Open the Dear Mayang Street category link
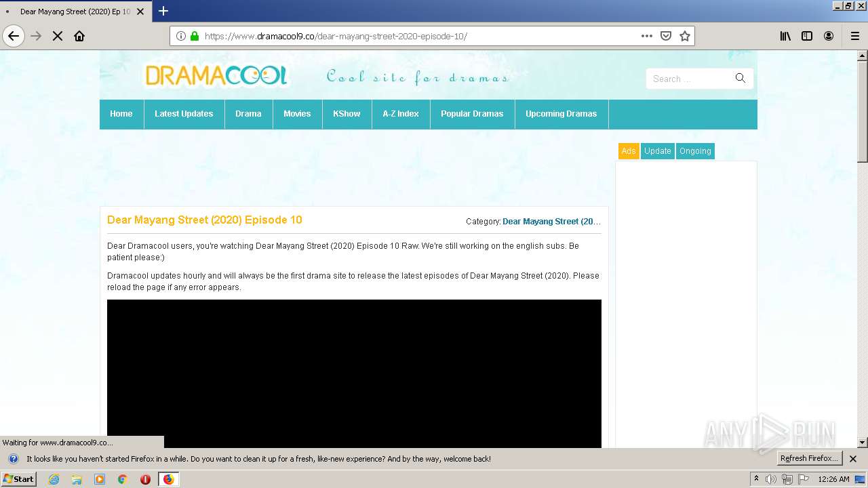Image resolution: width=868 pixels, height=488 pixels. 551,222
